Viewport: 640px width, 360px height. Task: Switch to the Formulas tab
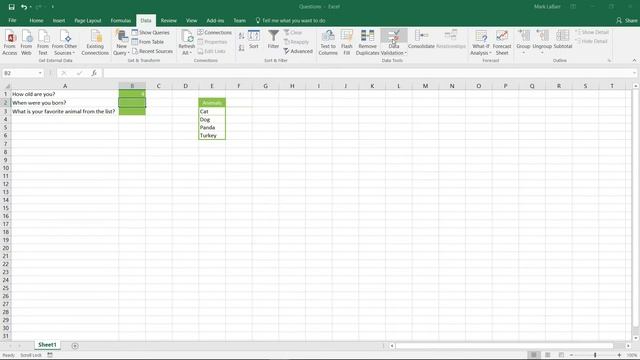coord(121,20)
